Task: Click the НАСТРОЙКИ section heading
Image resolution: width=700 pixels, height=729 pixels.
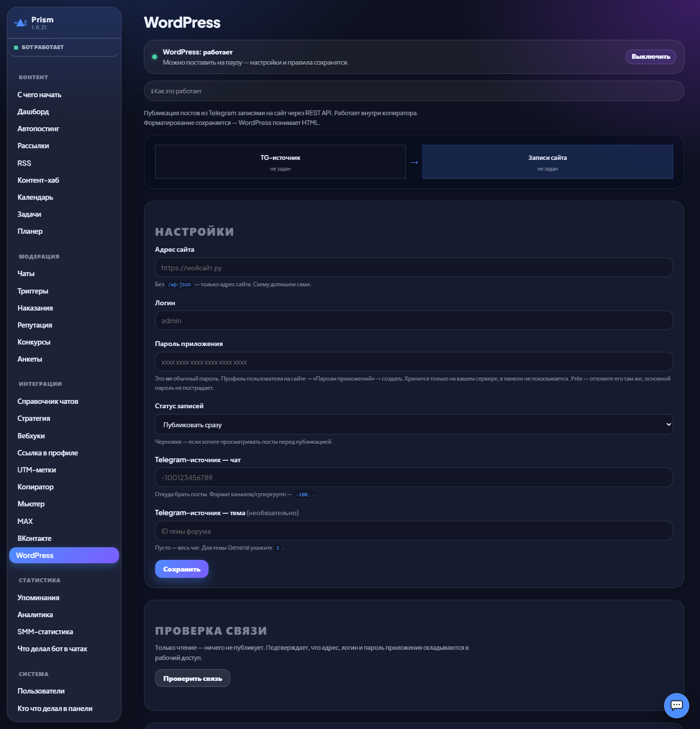Action: (x=194, y=232)
